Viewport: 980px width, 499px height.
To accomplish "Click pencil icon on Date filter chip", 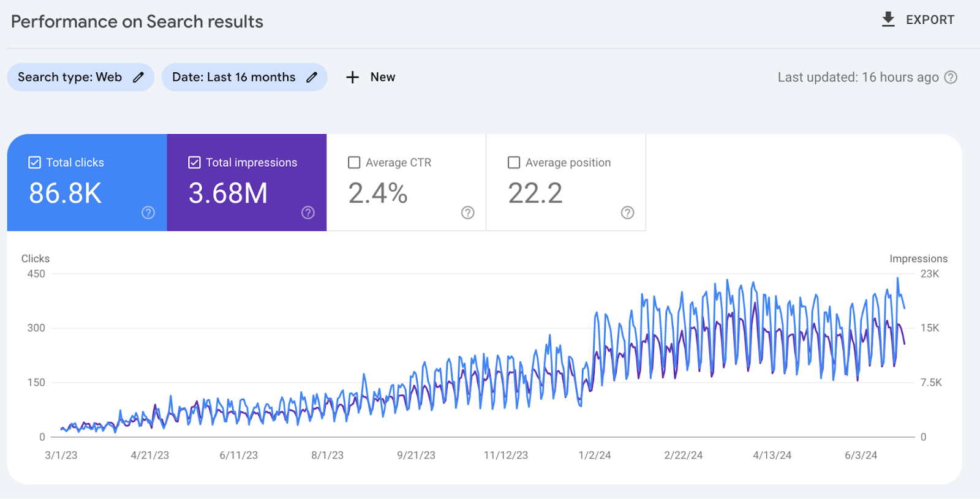I will coord(312,77).
